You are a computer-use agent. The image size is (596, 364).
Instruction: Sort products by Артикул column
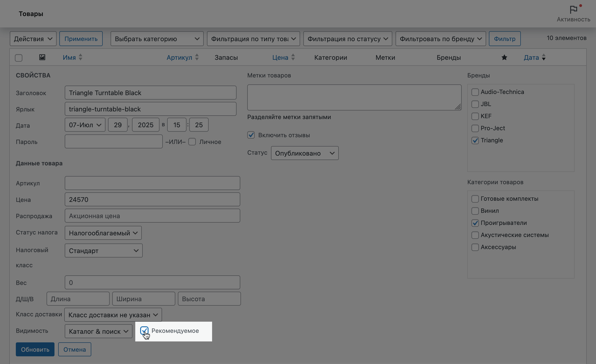coord(179,57)
